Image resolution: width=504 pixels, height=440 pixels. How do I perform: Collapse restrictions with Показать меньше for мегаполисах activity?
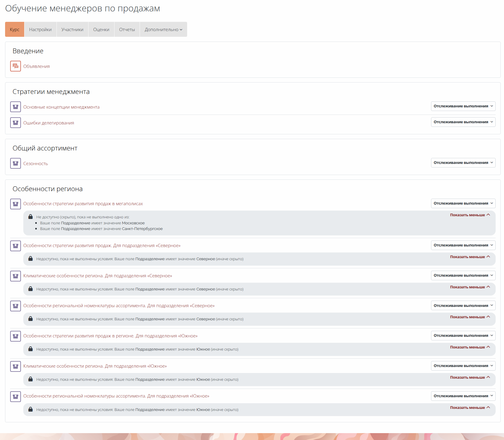[x=470, y=215]
